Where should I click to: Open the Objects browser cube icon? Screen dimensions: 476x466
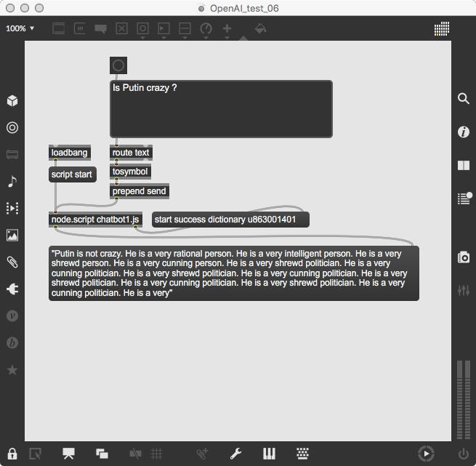point(12,100)
